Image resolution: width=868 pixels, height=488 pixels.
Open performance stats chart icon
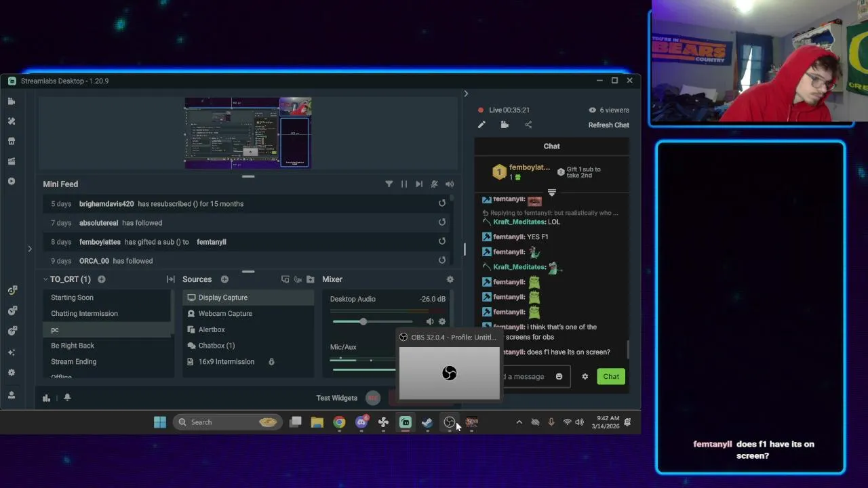pos(46,398)
